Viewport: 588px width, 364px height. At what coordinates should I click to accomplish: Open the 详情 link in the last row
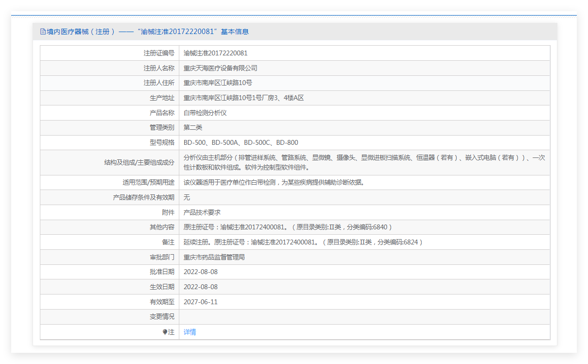pyautogui.click(x=190, y=332)
